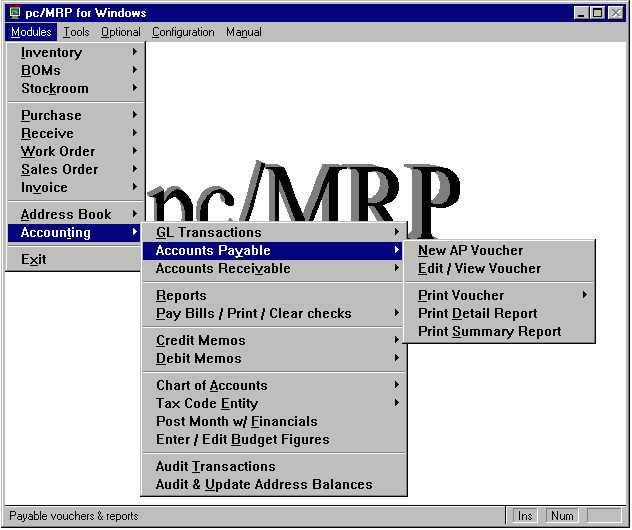Image resolution: width=632 pixels, height=530 pixels.
Task: Click 'Payable vouchers & reports' status text
Action: tap(74, 516)
